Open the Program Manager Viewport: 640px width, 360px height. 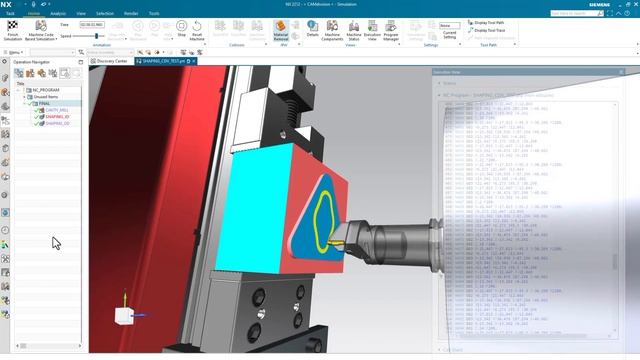tap(391, 30)
